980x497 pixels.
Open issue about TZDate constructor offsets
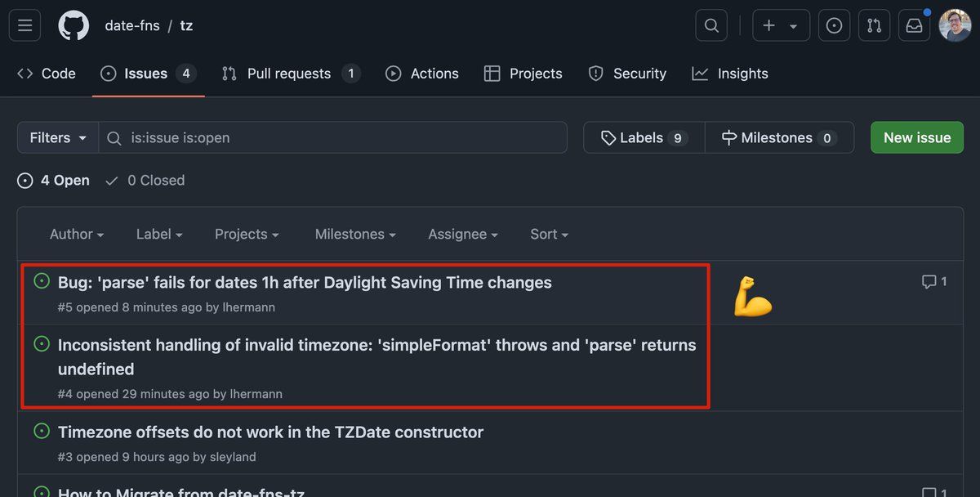[x=270, y=432]
